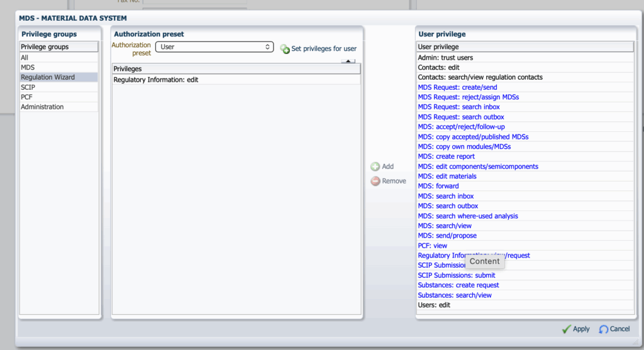Select MDS Request: reject/assign MDSs row

pos(525,97)
